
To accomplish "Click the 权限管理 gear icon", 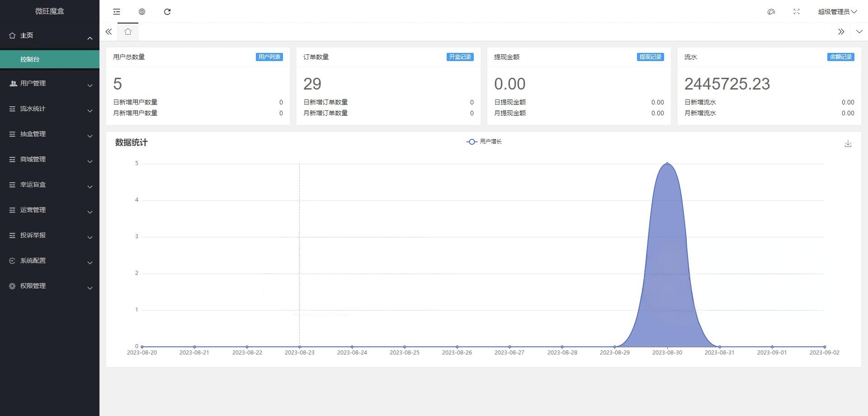I will pos(12,286).
